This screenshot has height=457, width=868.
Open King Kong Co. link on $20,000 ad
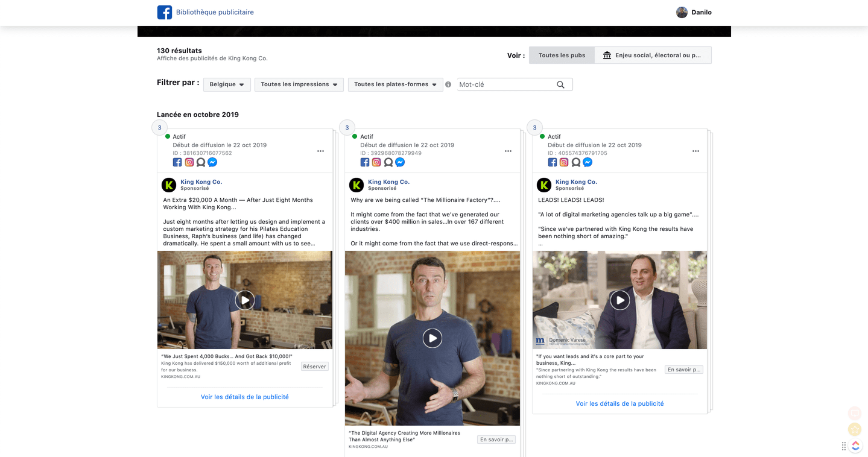pos(201,181)
